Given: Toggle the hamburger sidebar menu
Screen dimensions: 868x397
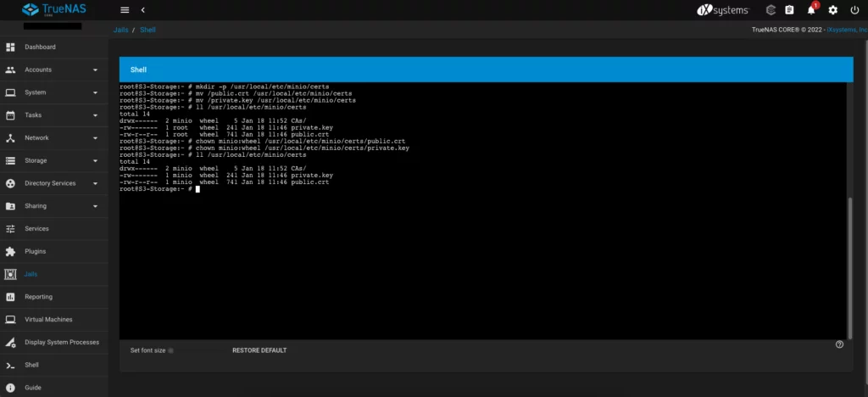Looking at the screenshot, I should 125,9.
